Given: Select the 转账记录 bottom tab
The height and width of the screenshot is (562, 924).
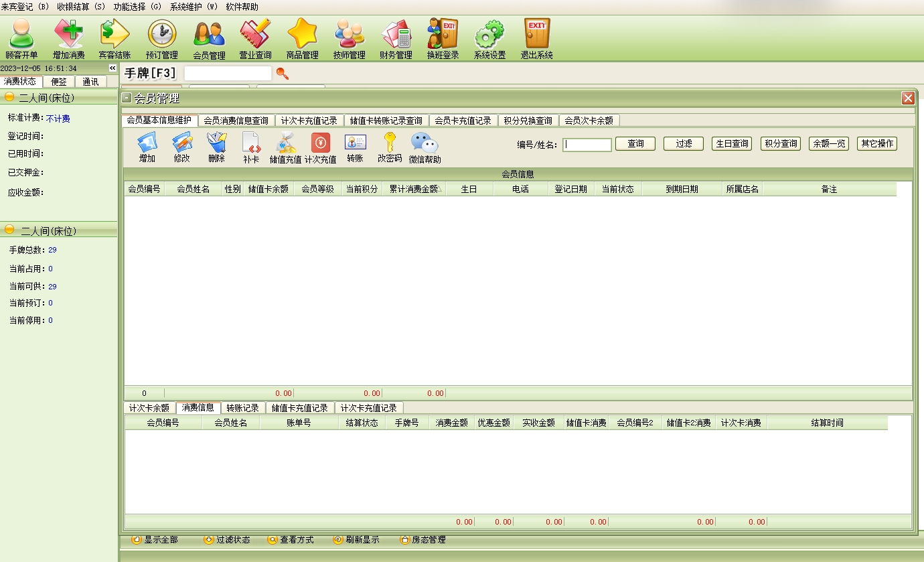Looking at the screenshot, I should pos(242,408).
